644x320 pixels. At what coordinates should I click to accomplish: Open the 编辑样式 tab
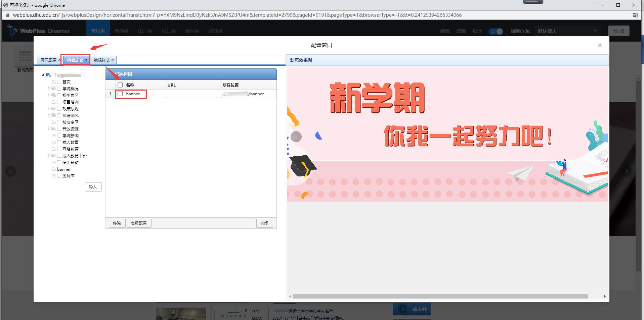click(101, 60)
